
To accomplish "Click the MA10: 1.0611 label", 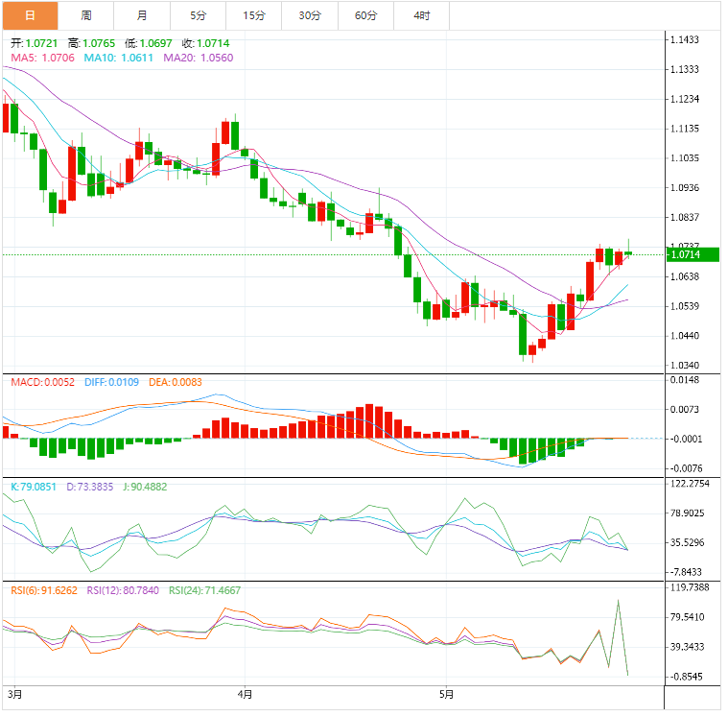I will pyautogui.click(x=118, y=58).
